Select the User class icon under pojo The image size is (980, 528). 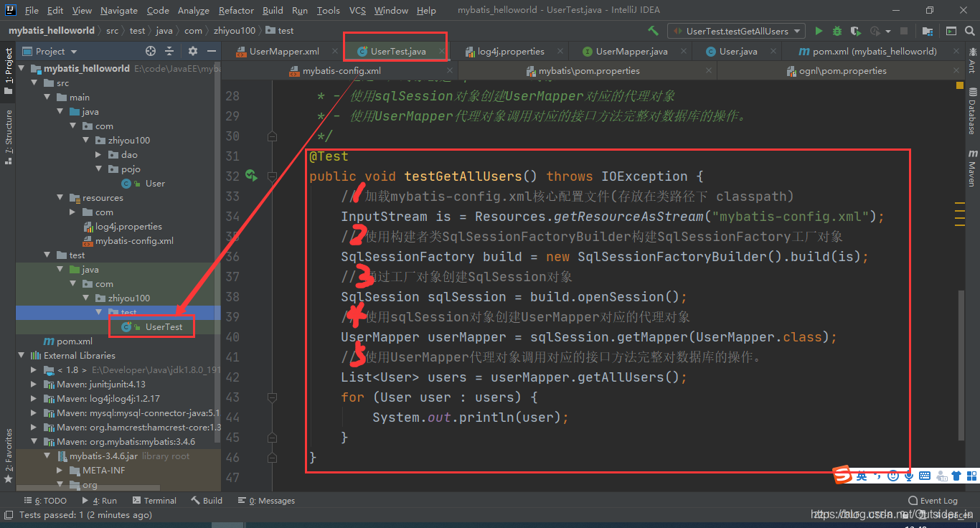127,184
